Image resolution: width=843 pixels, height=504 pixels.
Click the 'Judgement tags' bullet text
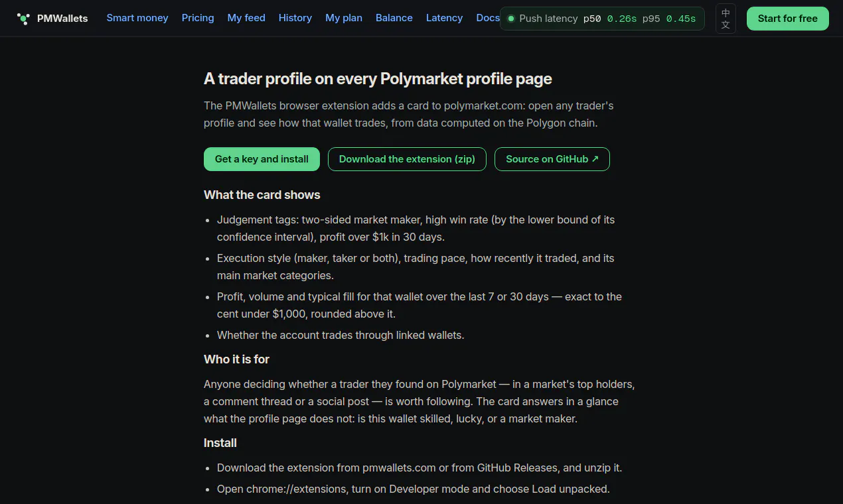416,228
